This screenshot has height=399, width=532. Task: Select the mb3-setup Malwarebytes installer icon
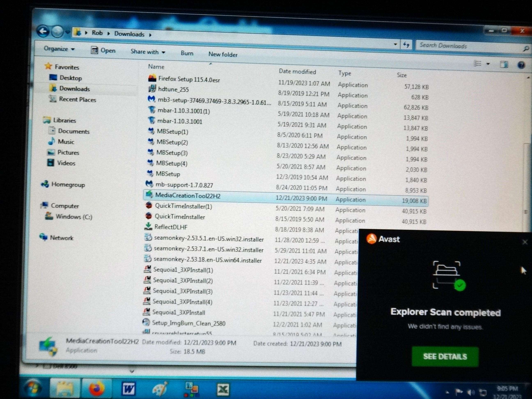click(x=151, y=99)
